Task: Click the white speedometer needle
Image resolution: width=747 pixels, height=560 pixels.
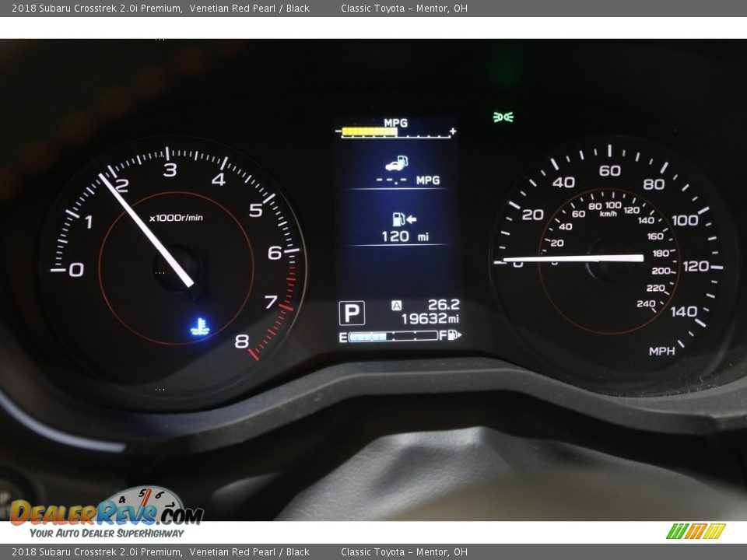Action: (x=573, y=258)
